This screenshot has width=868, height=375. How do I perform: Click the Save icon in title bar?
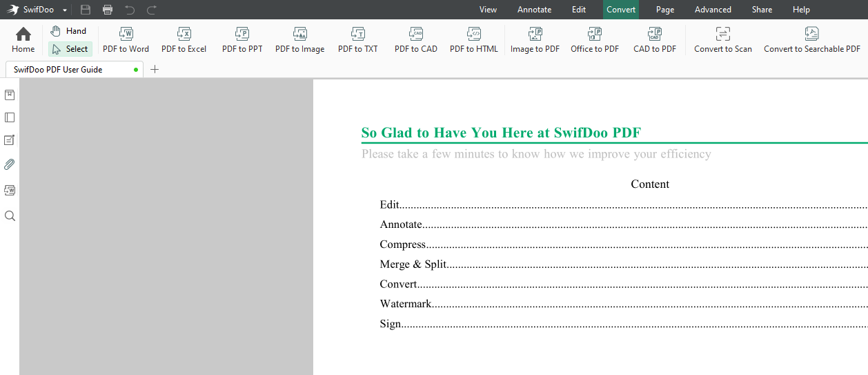(x=86, y=10)
